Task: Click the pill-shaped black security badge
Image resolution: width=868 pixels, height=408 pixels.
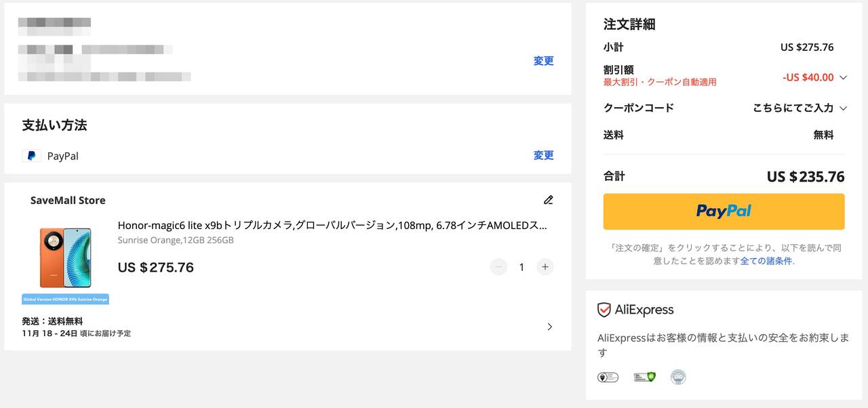Action: coord(608,377)
